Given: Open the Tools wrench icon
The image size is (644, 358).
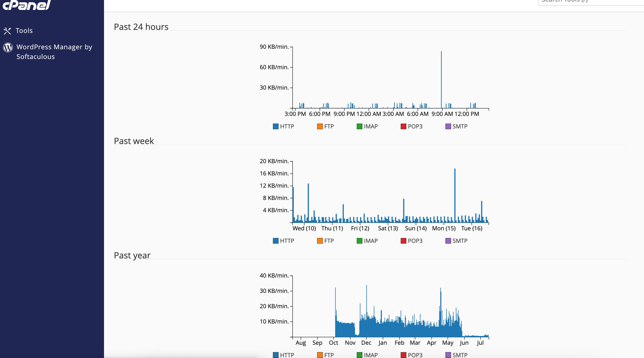Looking at the screenshot, I should [x=7, y=31].
